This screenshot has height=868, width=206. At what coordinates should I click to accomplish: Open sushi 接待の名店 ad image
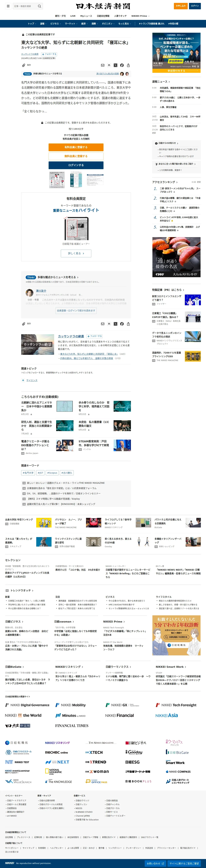tap(176, 257)
